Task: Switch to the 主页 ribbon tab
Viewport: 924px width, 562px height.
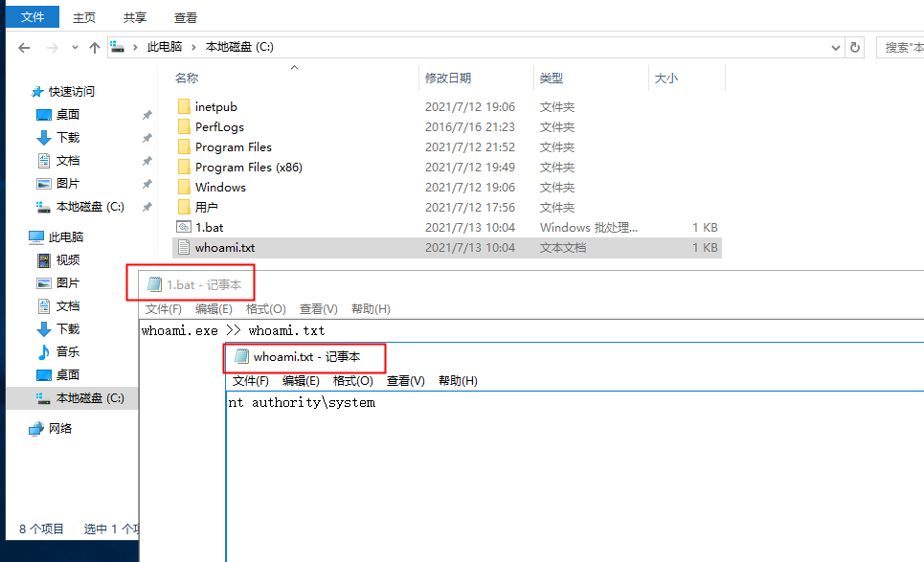Action: pos(84,17)
